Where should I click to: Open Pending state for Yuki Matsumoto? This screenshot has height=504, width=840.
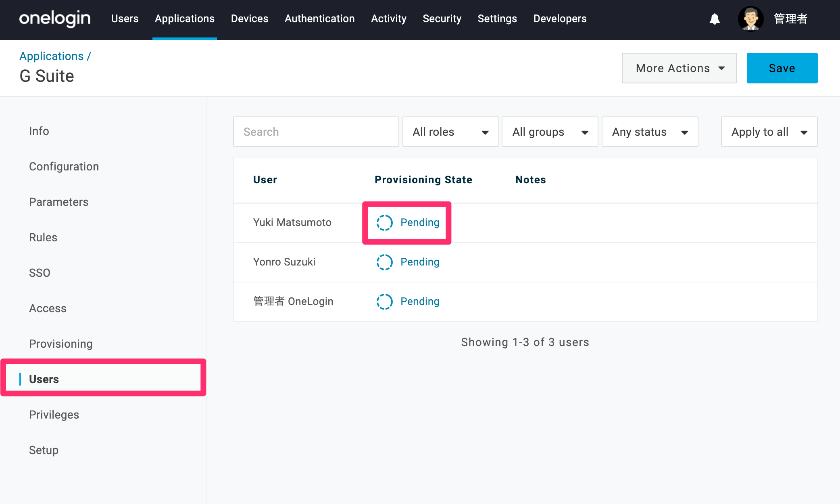420,222
